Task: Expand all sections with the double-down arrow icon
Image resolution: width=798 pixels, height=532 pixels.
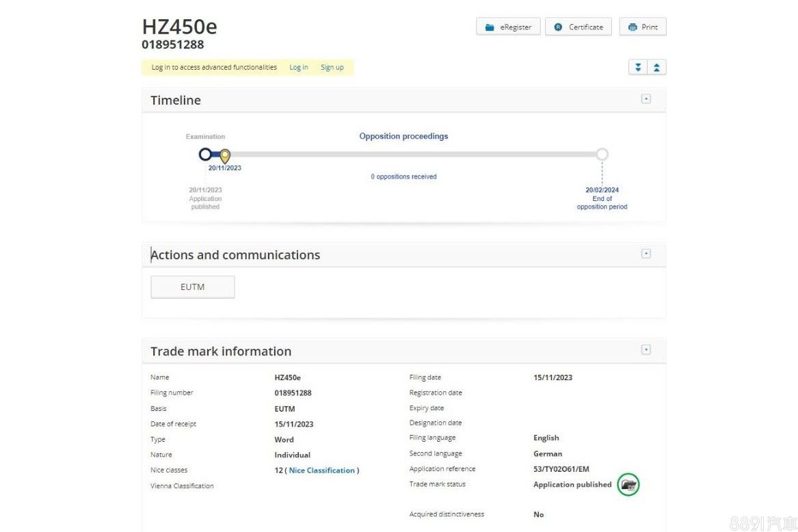Action: coord(638,67)
